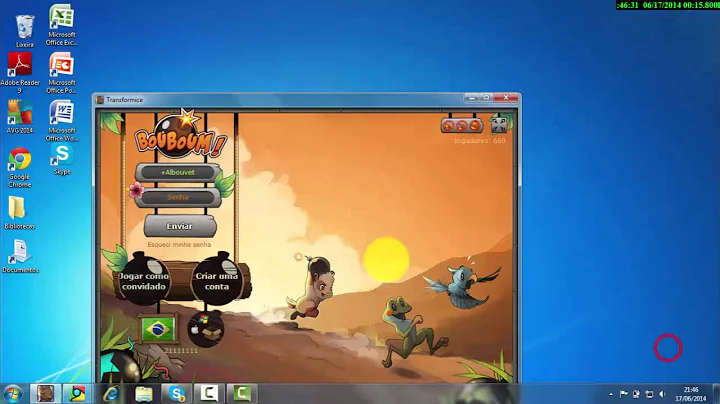
Task: Click the taskbar clock showing 21:46
Action: pos(691,394)
